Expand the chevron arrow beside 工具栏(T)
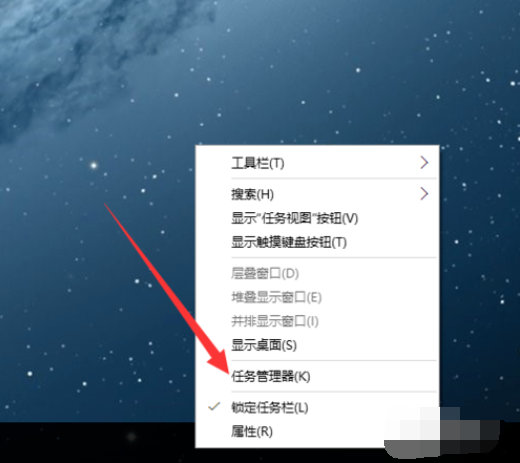 click(424, 163)
